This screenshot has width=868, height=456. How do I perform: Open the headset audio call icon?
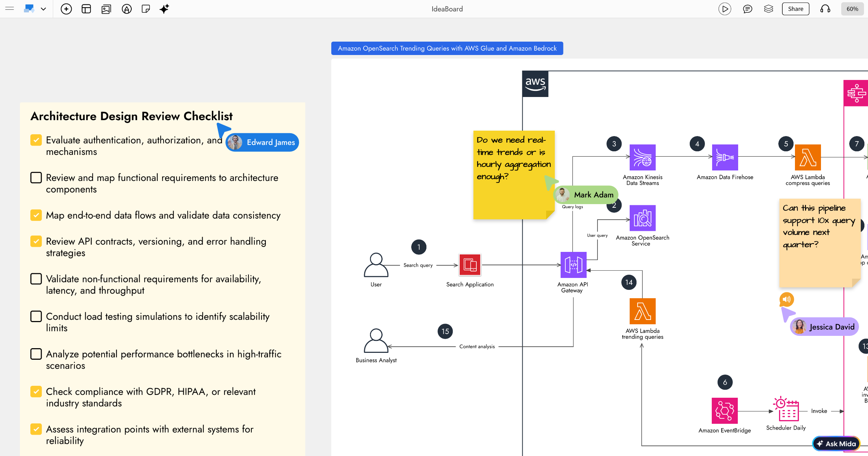click(x=825, y=9)
